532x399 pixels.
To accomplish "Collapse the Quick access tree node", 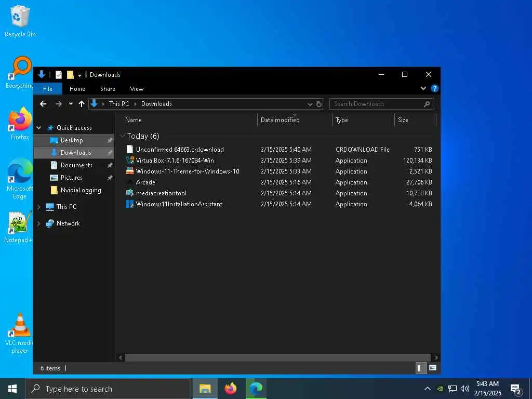I will click(38, 128).
